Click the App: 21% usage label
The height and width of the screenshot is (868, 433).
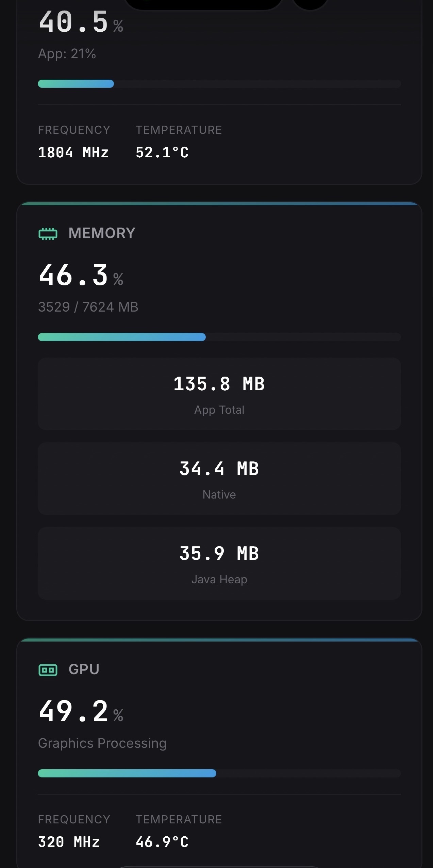coord(67,53)
